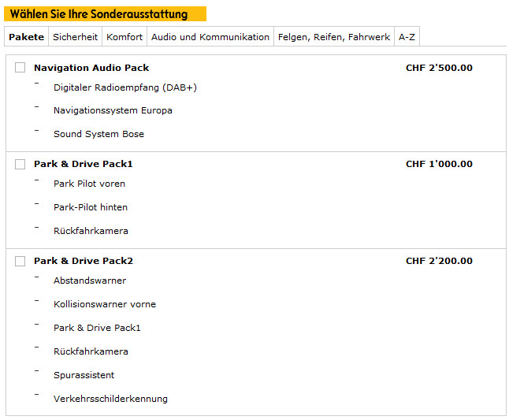Image resolution: width=509 pixels, height=420 pixels.
Task: Select the Park & Drive Pack2 checkbox
Action: [x=20, y=261]
